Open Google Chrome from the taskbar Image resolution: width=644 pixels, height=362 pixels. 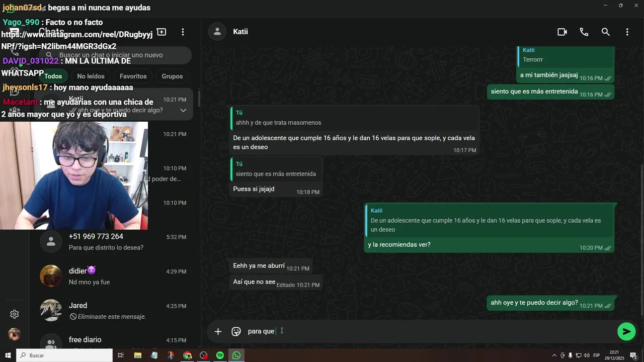pyautogui.click(x=187, y=355)
